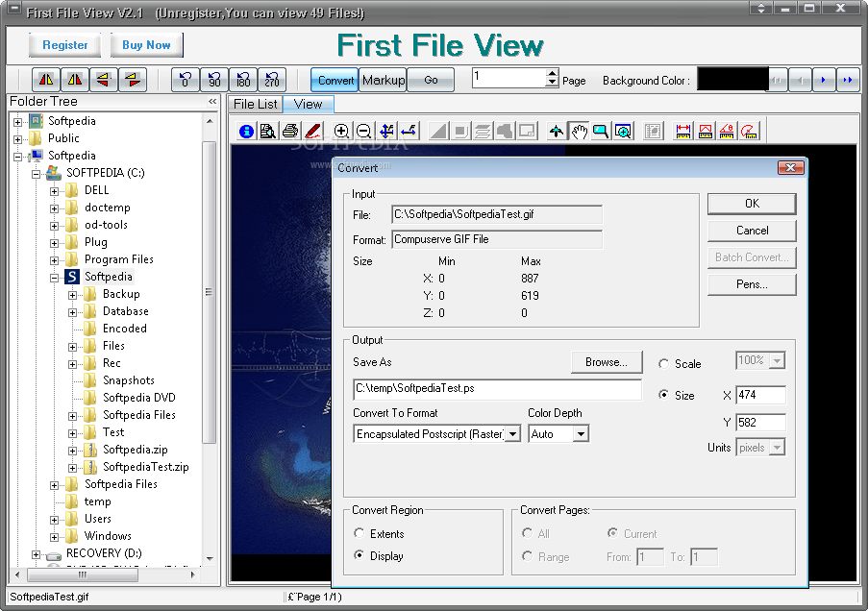868x611 pixels.
Task: Select the hand pan tool
Action: coord(579,132)
